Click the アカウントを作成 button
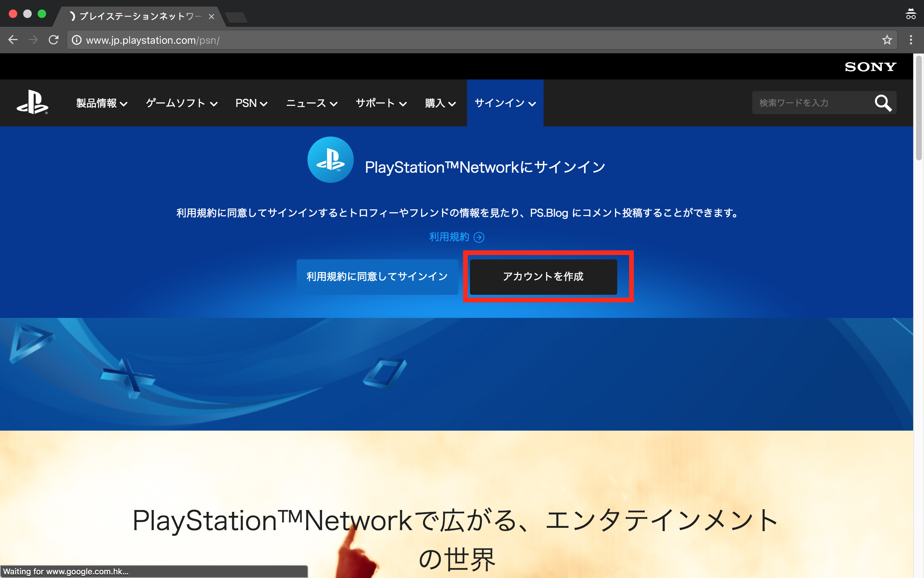This screenshot has height=578, width=924. [543, 277]
